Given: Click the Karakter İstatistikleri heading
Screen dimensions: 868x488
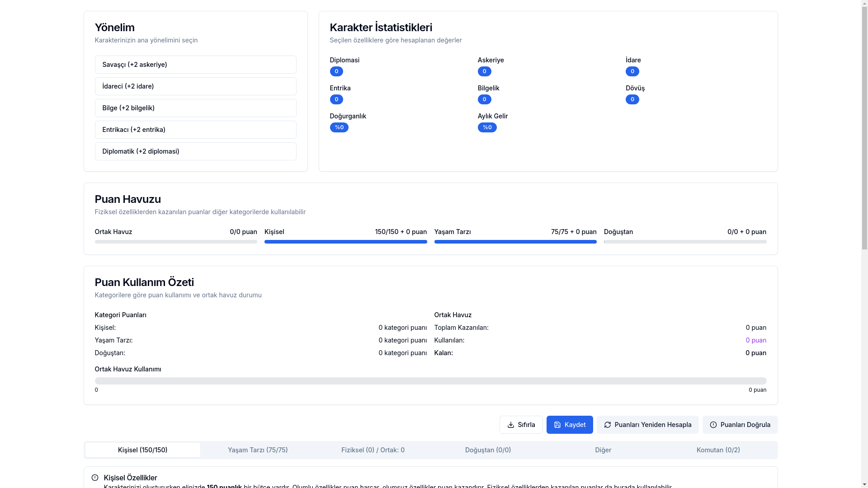Looking at the screenshot, I should coord(381,28).
